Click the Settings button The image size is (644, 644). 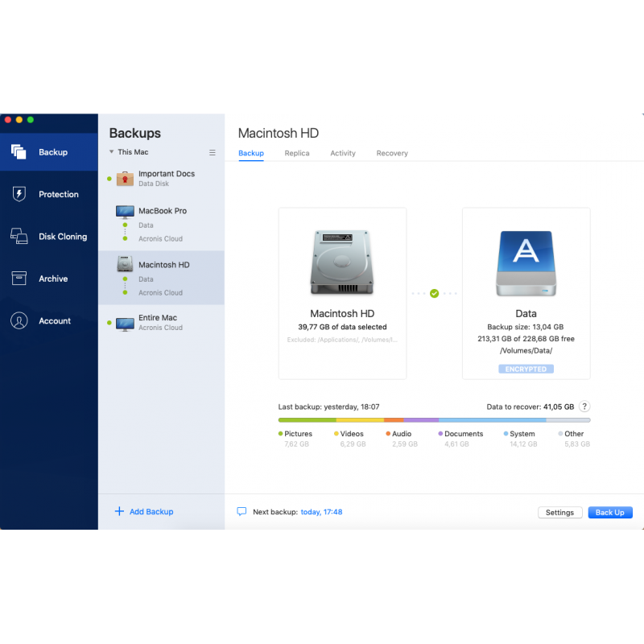pyautogui.click(x=559, y=512)
